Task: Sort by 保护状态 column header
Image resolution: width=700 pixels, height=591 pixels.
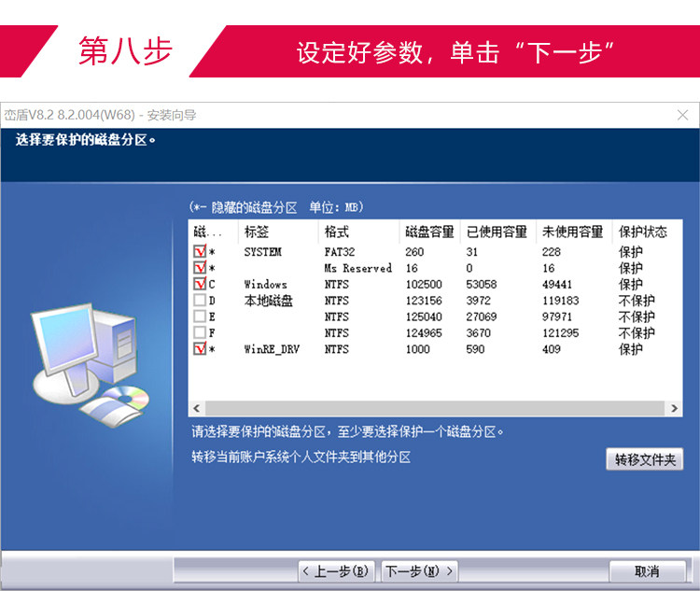Action: [x=647, y=232]
